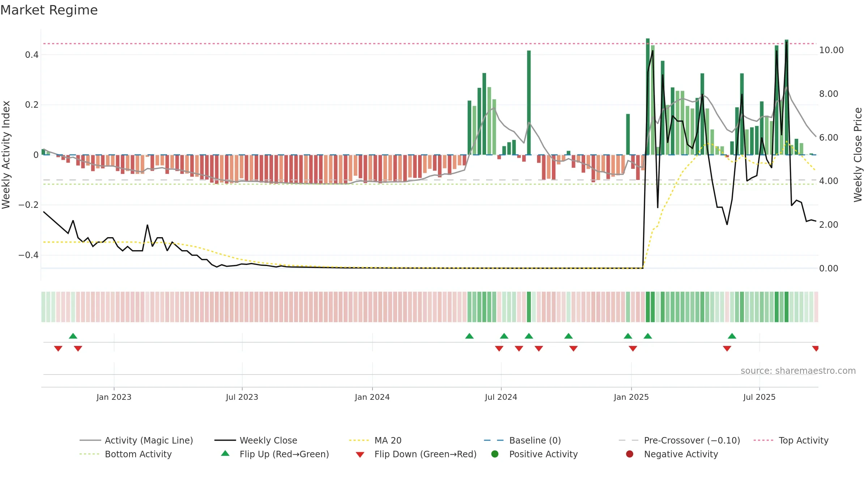
Task: Click the source: sharemaestro.com text
Action: pyautogui.click(x=798, y=371)
